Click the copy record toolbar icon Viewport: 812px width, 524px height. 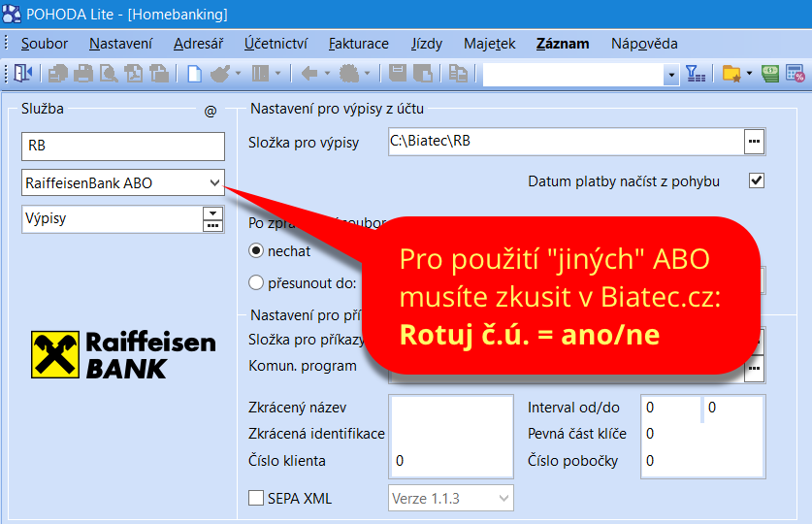pos(458,74)
